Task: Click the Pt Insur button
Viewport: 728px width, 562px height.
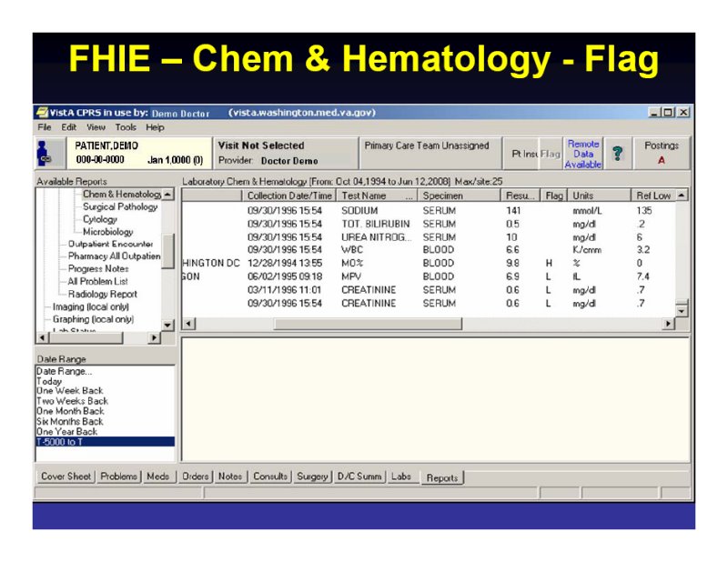Action: pyautogui.click(x=522, y=154)
